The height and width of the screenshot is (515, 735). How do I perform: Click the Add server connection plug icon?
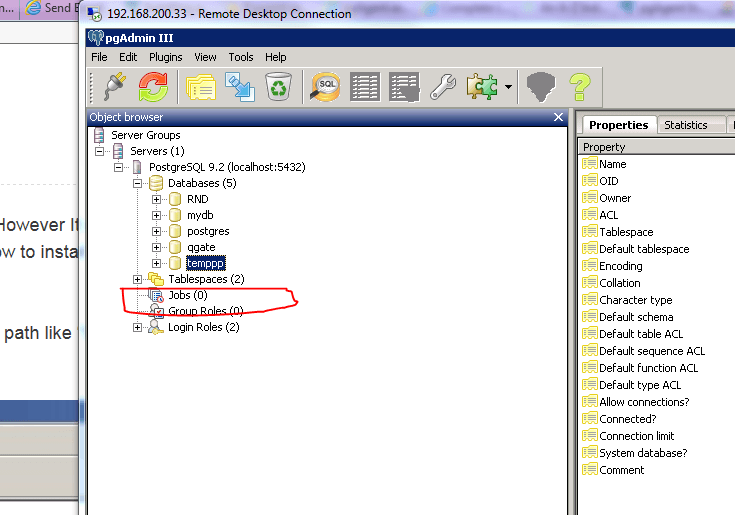tap(113, 87)
